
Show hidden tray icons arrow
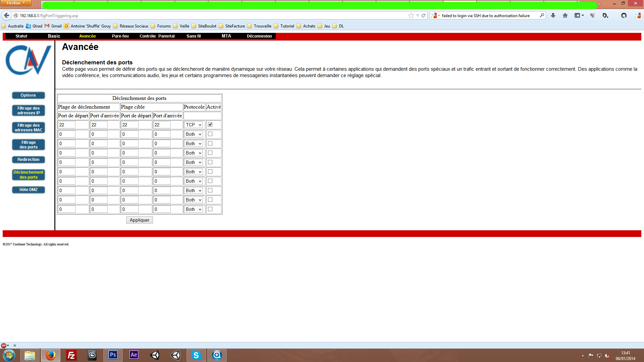[x=583, y=356]
